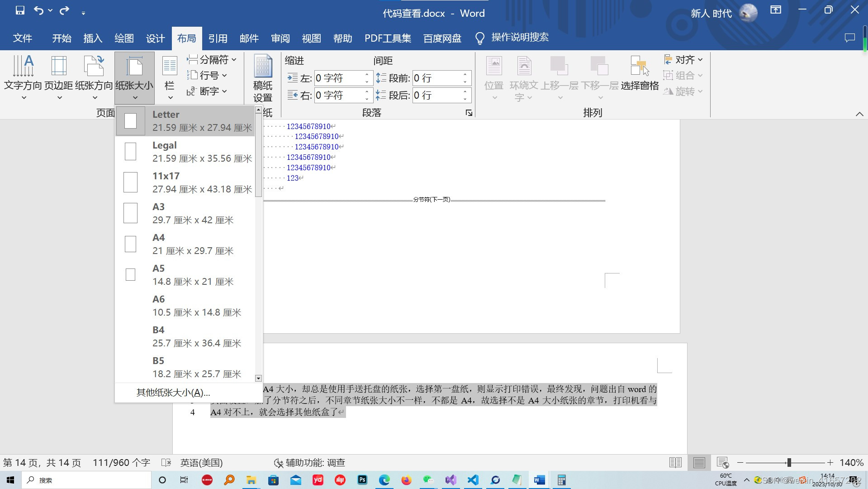Open the Selection Pane (选择窗格)

click(x=640, y=74)
